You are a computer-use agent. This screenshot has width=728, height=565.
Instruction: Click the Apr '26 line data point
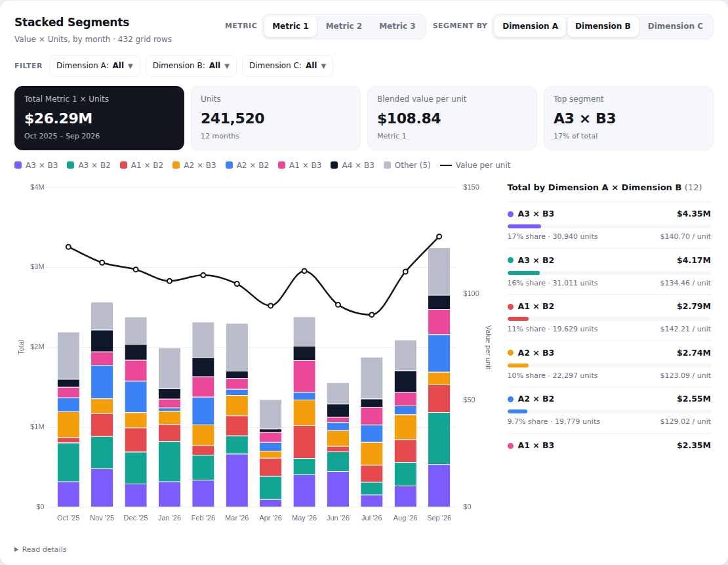click(271, 306)
